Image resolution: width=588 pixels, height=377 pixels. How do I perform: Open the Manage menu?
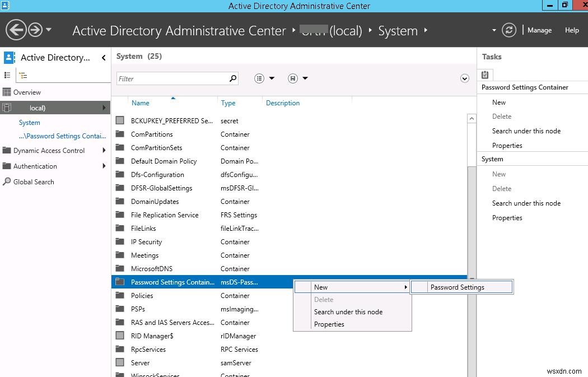539,30
